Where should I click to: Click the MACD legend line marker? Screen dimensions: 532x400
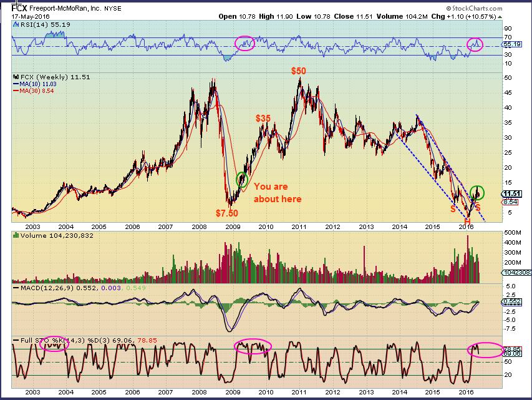[x=16, y=288]
